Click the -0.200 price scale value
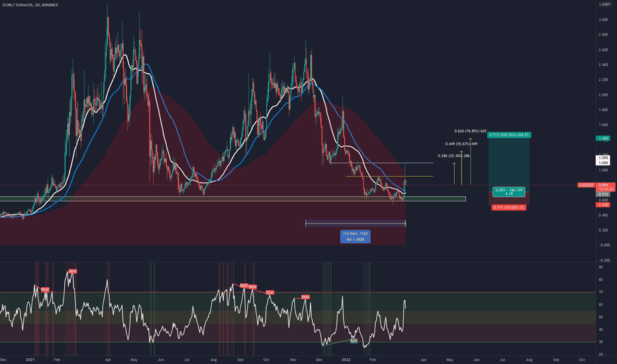The width and height of the screenshot is (617, 364). [603, 260]
